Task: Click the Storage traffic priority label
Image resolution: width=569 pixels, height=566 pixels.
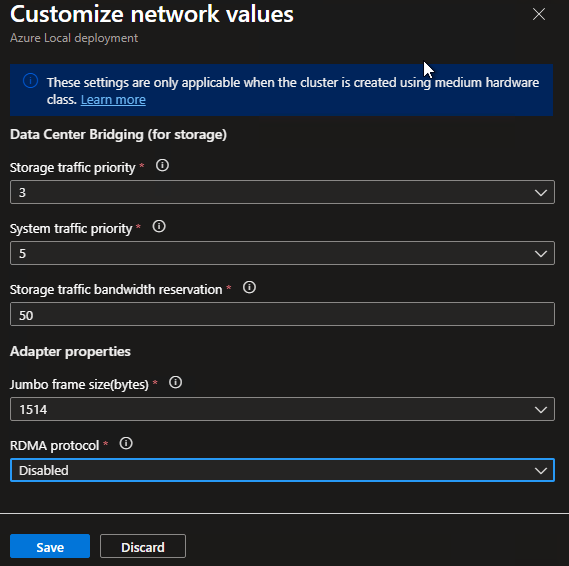Action: 73,168
